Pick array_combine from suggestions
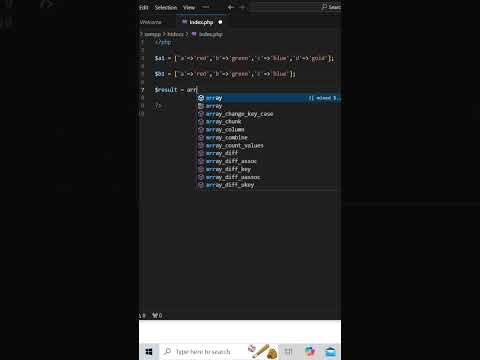The width and height of the screenshot is (480, 360). 268,138
